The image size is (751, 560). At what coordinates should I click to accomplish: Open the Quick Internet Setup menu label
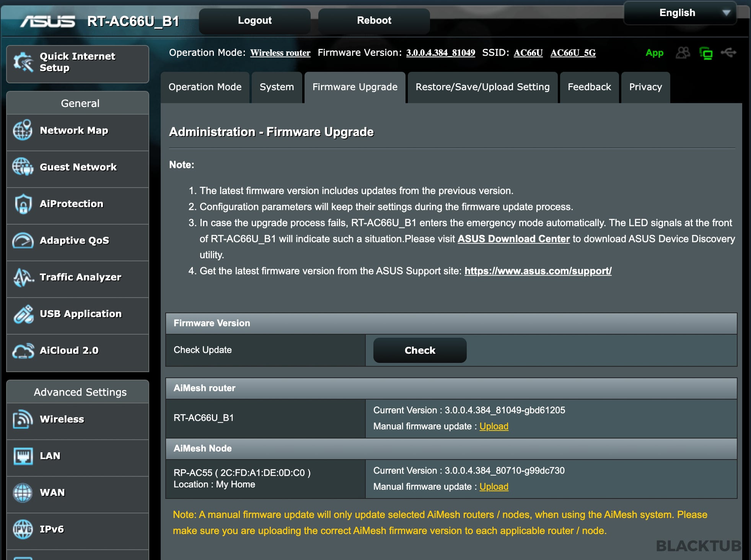pyautogui.click(x=77, y=62)
